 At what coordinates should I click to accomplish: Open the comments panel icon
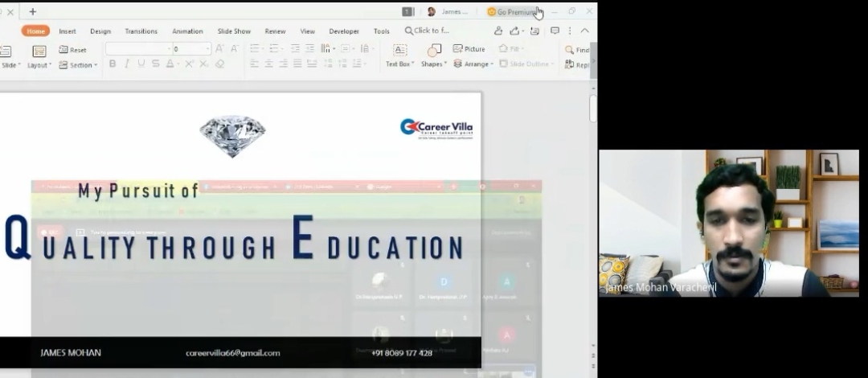pos(555,31)
